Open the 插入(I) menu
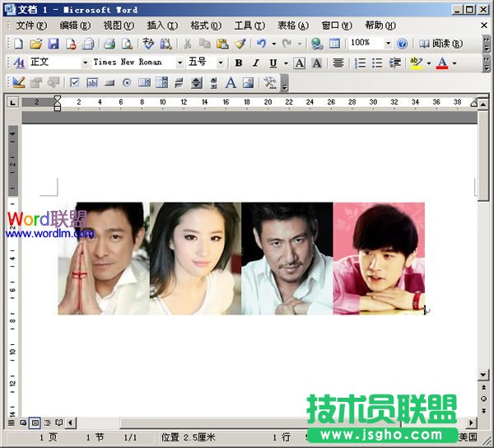 161,26
